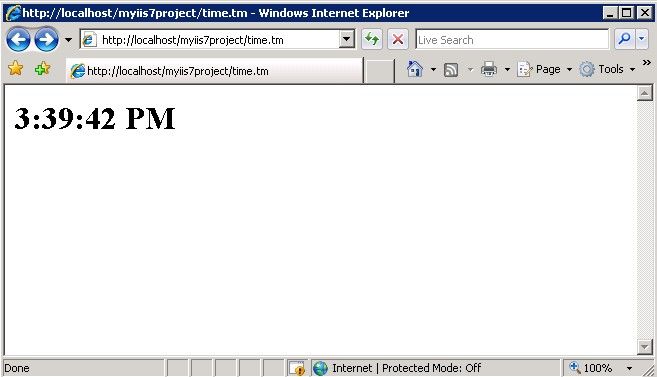The image size is (657, 377).
Task: Open the popup blocker status icon
Action: click(297, 368)
